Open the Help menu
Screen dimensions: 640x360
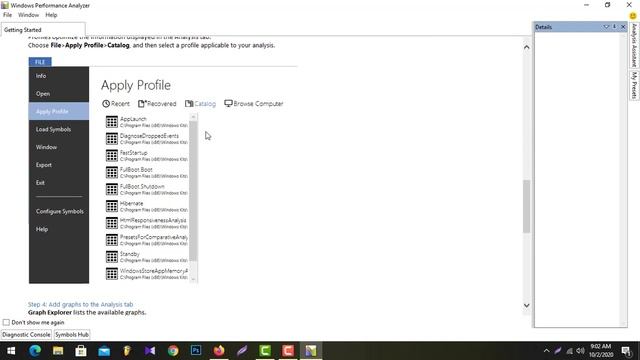point(51,15)
